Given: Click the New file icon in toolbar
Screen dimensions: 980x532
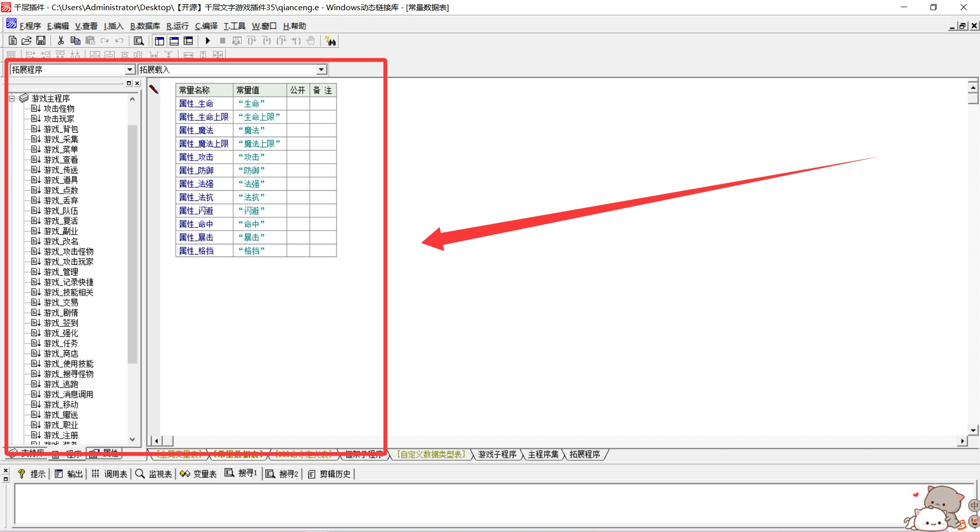Looking at the screenshot, I should (x=13, y=41).
